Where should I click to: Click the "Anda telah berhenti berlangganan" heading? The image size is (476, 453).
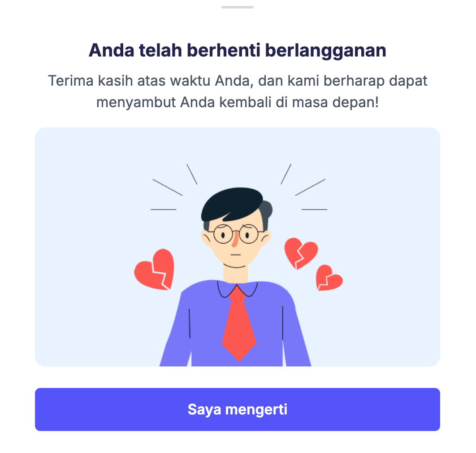tap(238, 50)
